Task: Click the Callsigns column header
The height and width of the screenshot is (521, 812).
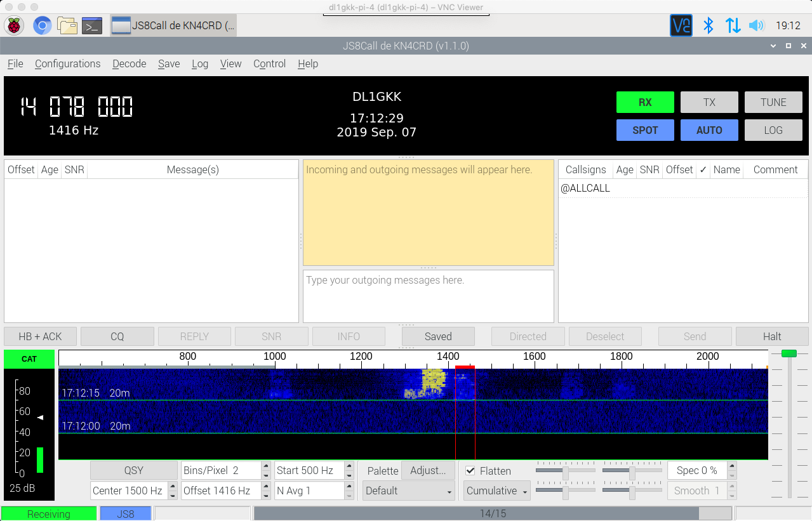Action: (585, 169)
